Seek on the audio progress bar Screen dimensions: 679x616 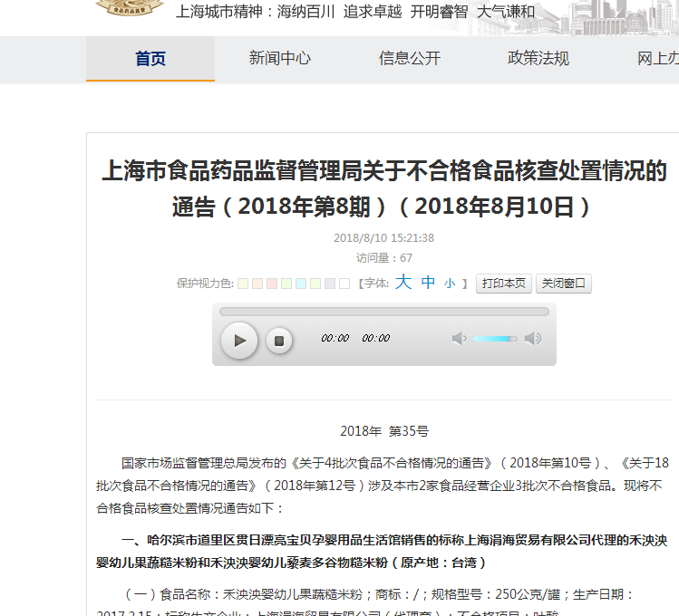tap(383, 312)
